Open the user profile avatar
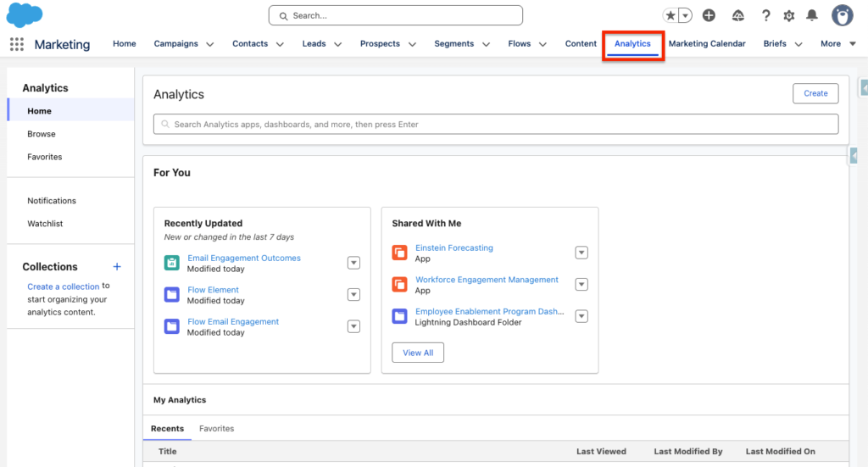 (x=842, y=15)
